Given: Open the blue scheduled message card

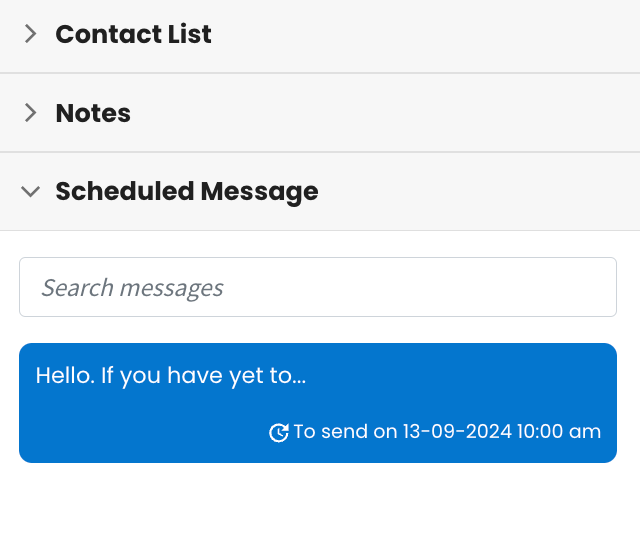Looking at the screenshot, I should pos(318,403).
